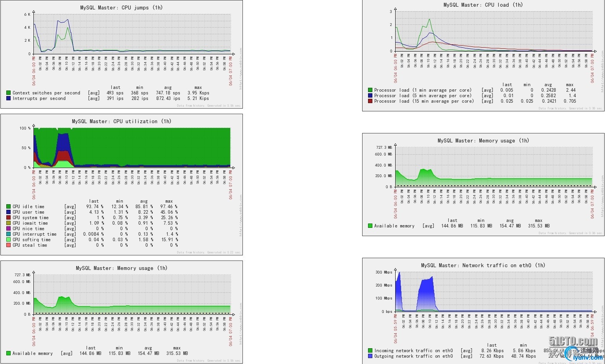The height and width of the screenshot is (364, 605).
Task: Select the CPU system time color swatch
Action: 8,218
